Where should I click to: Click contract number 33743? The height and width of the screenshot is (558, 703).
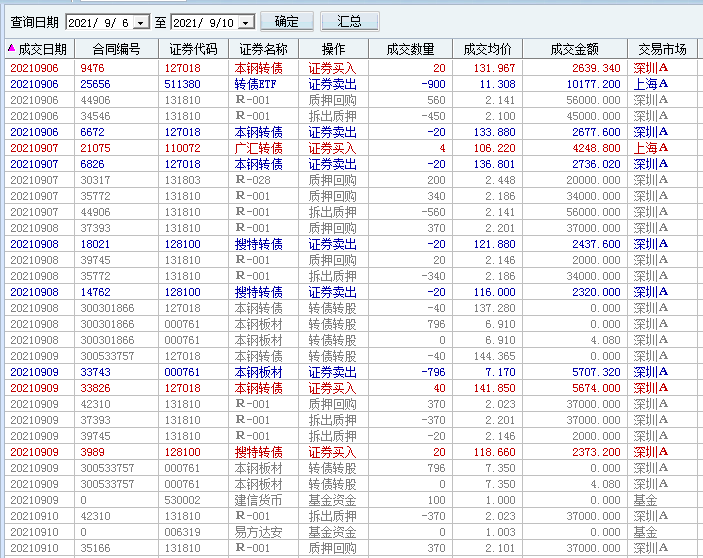[x=95, y=372]
